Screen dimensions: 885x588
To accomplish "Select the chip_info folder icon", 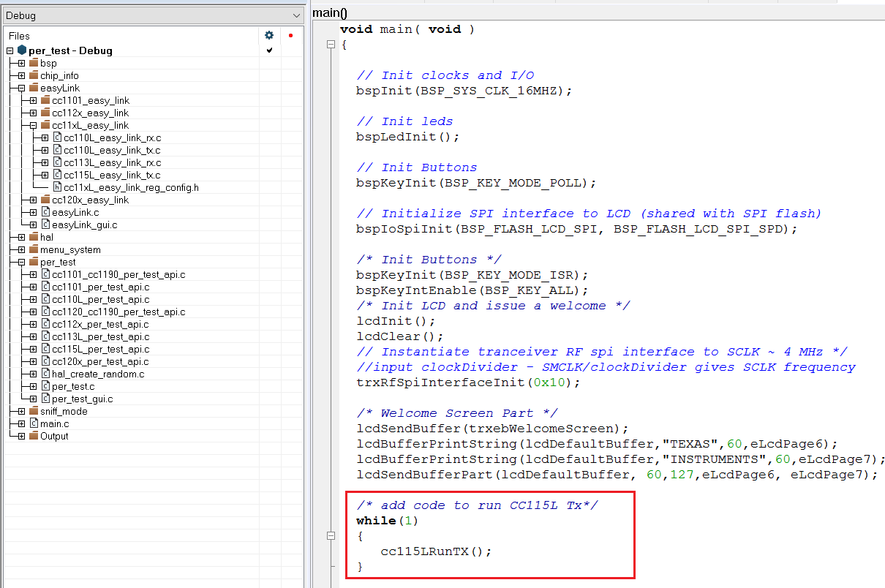I will (34, 75).
